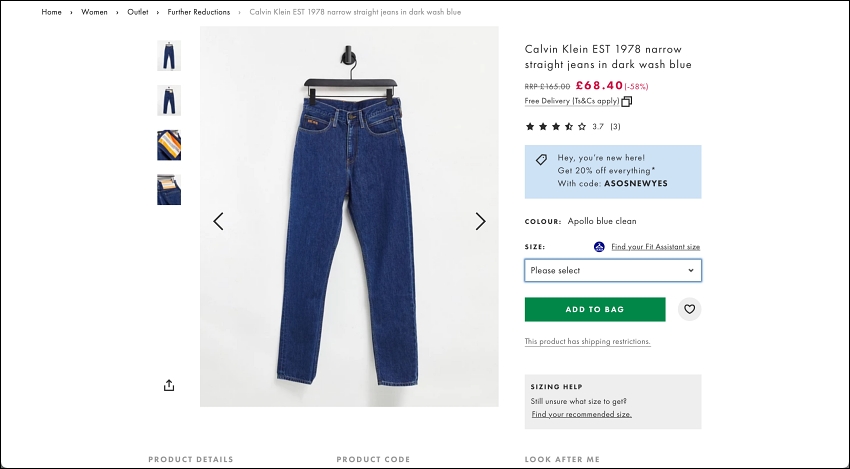Go to Home in the breadcrumb
This screenshot has height=469, width=850.
[51, 12]
